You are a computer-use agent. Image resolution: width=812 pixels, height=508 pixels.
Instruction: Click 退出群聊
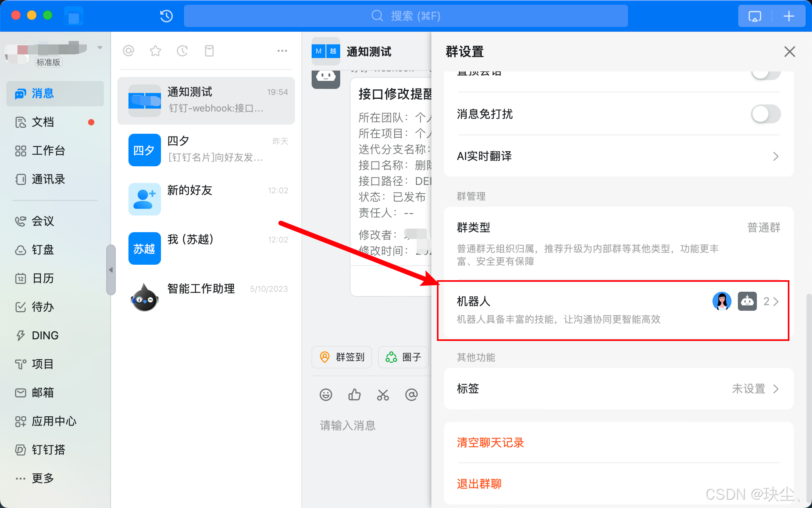coord(479,484)
